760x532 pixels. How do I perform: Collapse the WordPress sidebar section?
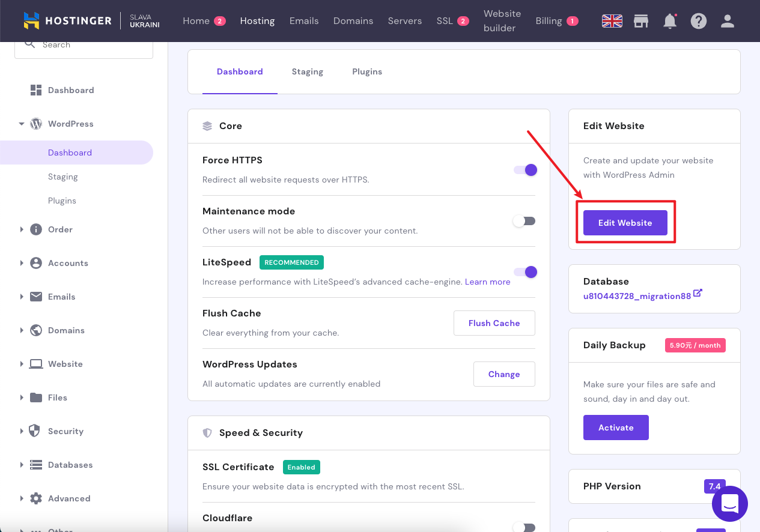coord(22,124)
